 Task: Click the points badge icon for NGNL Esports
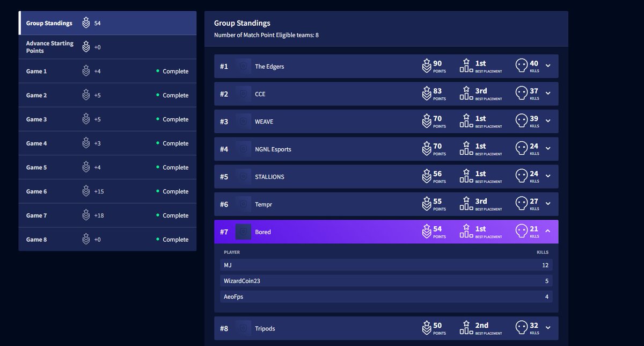click(x=427, y=148)
